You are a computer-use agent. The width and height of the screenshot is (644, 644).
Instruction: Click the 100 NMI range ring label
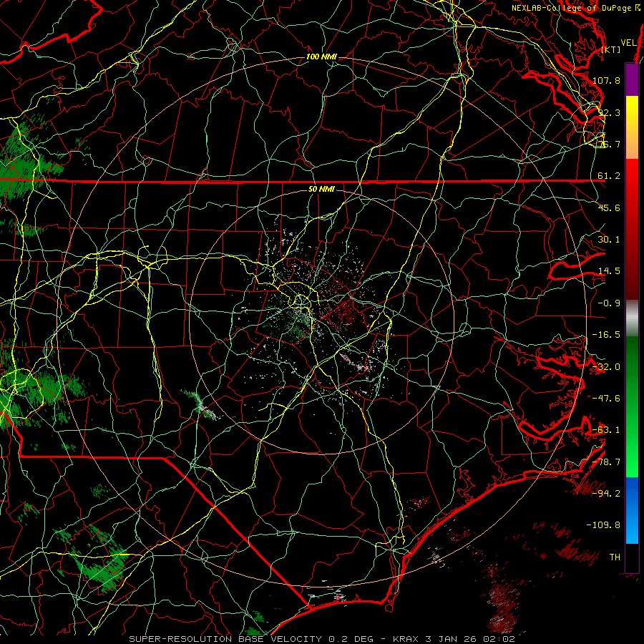(321, 57)
